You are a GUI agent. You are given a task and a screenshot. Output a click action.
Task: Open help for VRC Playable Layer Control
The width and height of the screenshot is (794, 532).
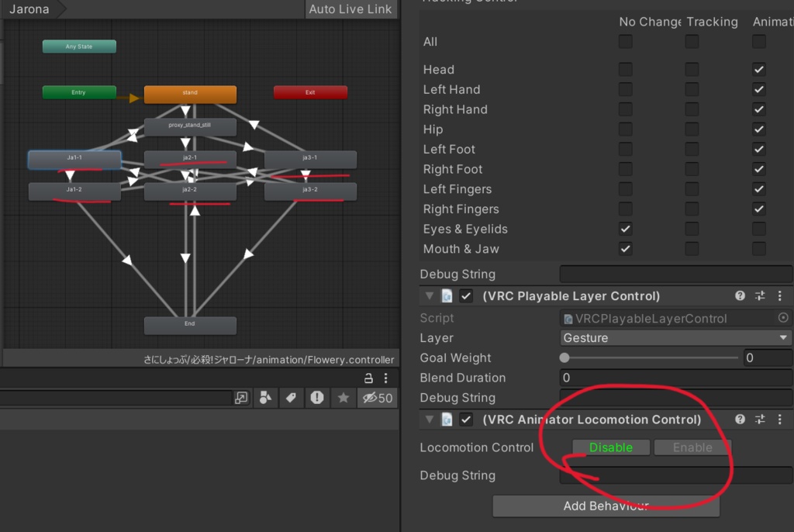point(740,295)
